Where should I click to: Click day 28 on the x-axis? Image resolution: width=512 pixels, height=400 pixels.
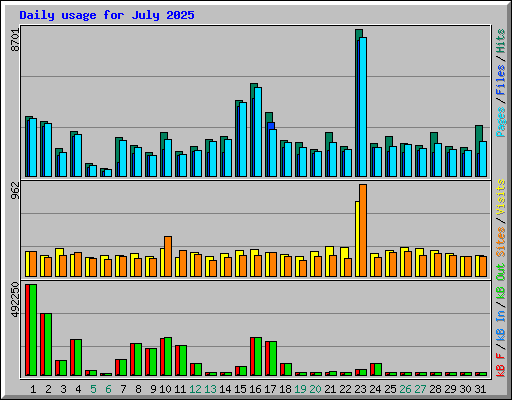click(435, 389)
